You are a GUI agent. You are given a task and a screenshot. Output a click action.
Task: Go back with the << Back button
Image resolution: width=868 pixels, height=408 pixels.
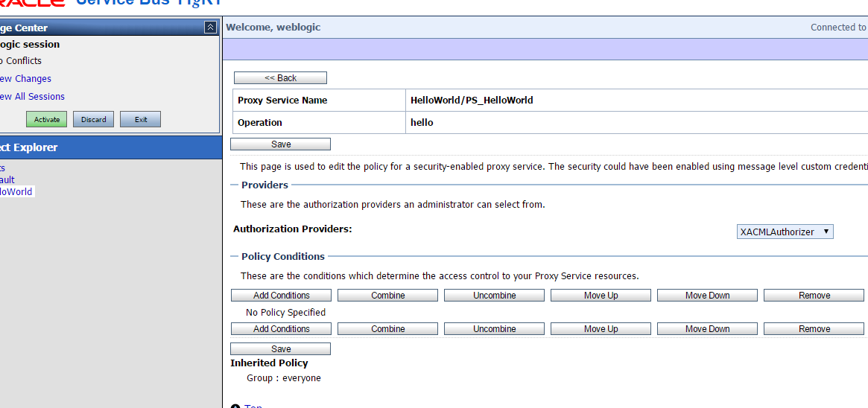280,78
